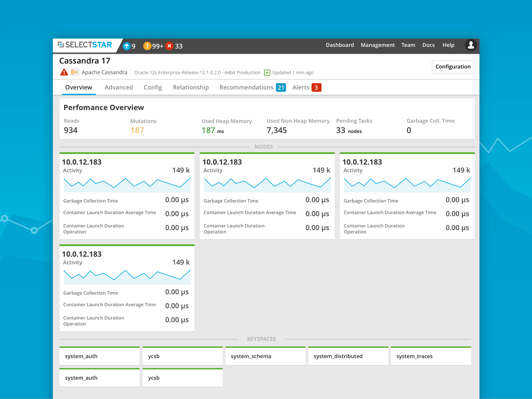The height and width of the screenshot is (399, 532).
Task: Open the red error count icon
Action: click(169, 46)
